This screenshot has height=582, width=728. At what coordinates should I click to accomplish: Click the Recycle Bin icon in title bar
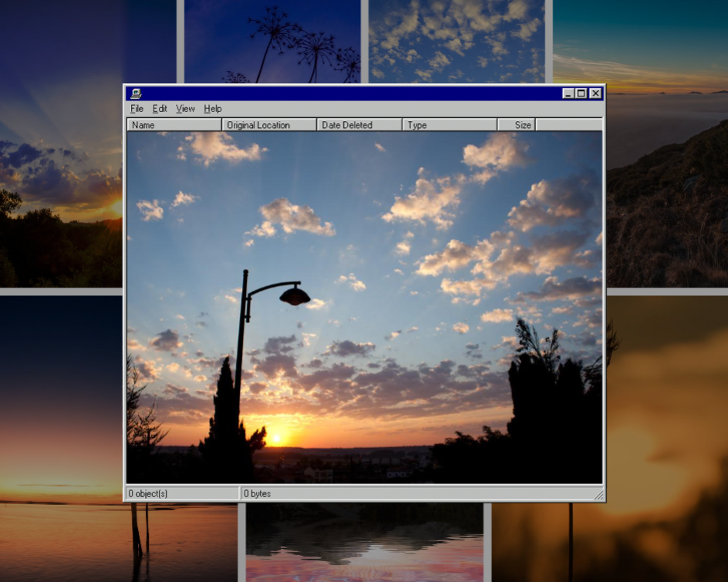point(136,93)
